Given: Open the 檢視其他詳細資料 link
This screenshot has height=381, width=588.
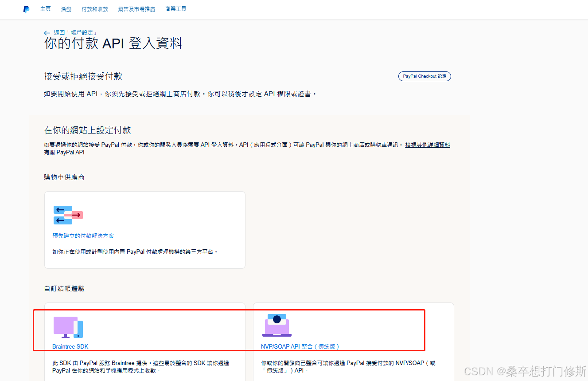Looking at the screenshot, I should coord(428,145).
